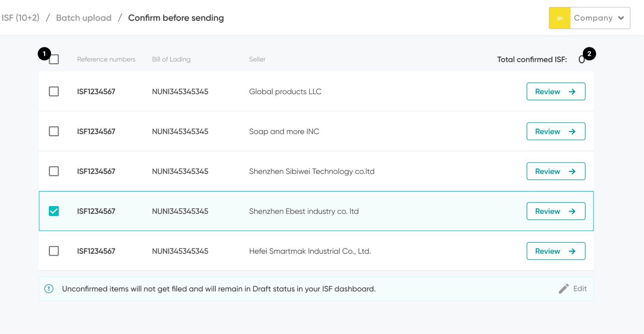This screenshot has width=644, height=334.
Task: Check the Hefei Smartmak Industrial row checkbox
Action: 54,251
